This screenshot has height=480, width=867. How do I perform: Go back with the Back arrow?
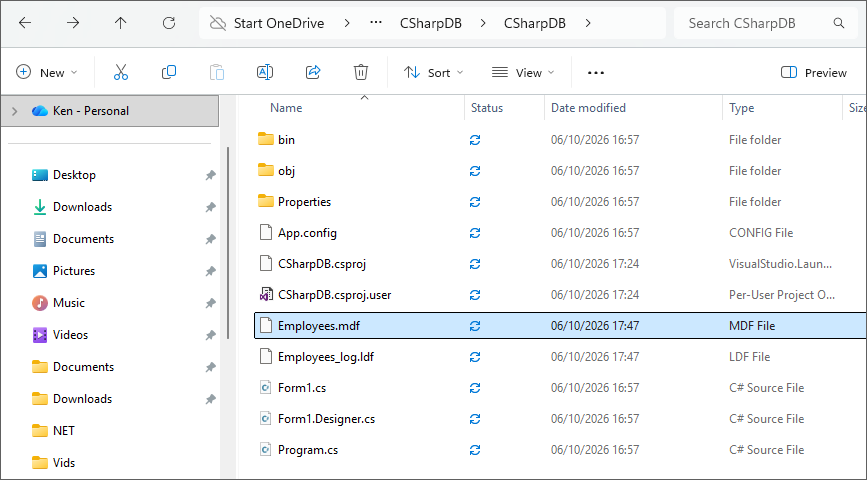(x=25, y=23)
